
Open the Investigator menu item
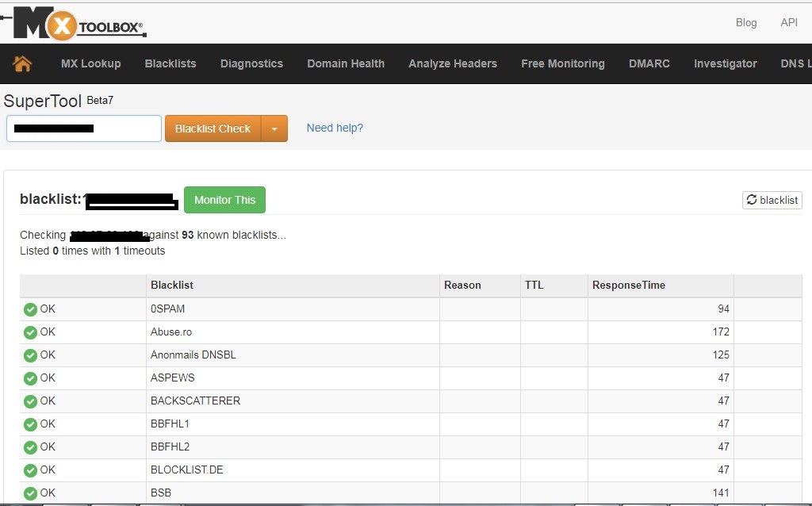pos(725,63)
